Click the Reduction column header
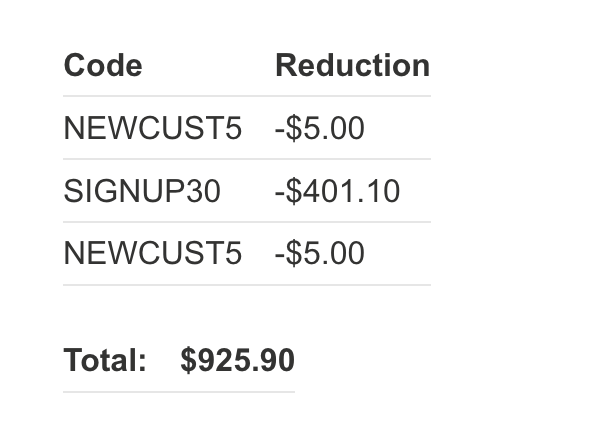Image resolution: width=614 pixels, height=422 pixels. [x=352, y=66]
